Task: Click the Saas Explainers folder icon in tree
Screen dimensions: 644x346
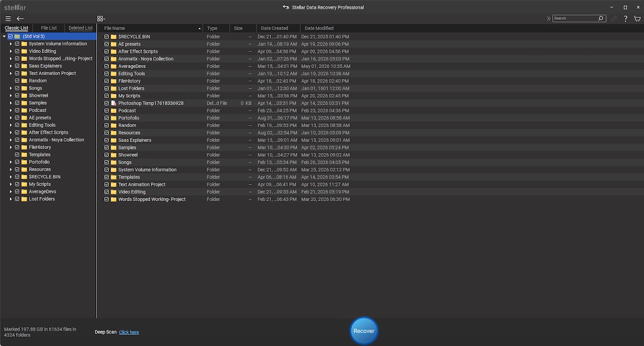Action: pos(24,66)
